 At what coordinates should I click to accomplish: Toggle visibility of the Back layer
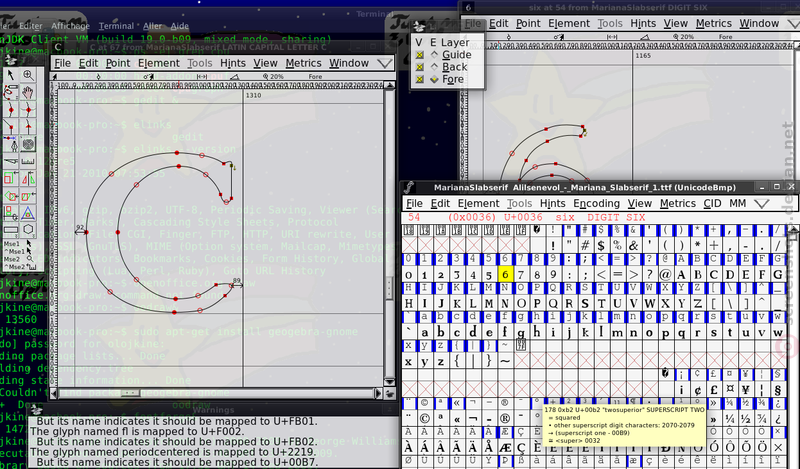[419, 67]
